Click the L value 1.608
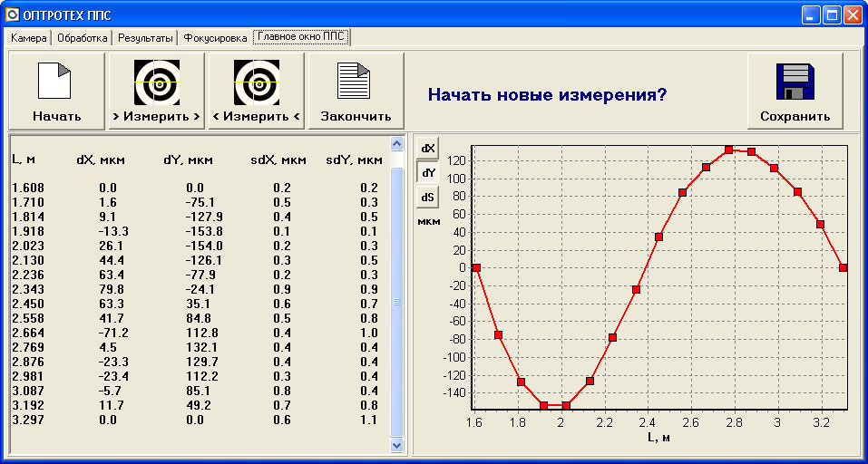868x464 pixels. [28, 188]
